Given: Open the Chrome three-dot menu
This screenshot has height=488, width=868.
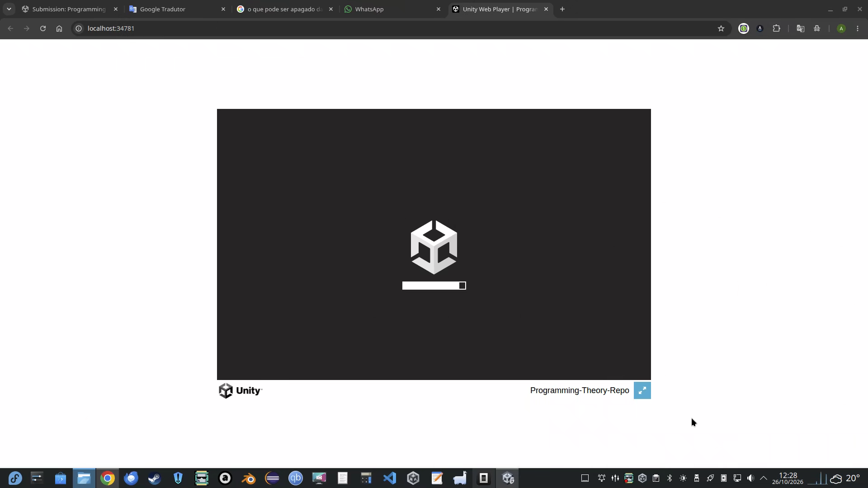Looking at the screenshot, I should click(x=858, y=28).
